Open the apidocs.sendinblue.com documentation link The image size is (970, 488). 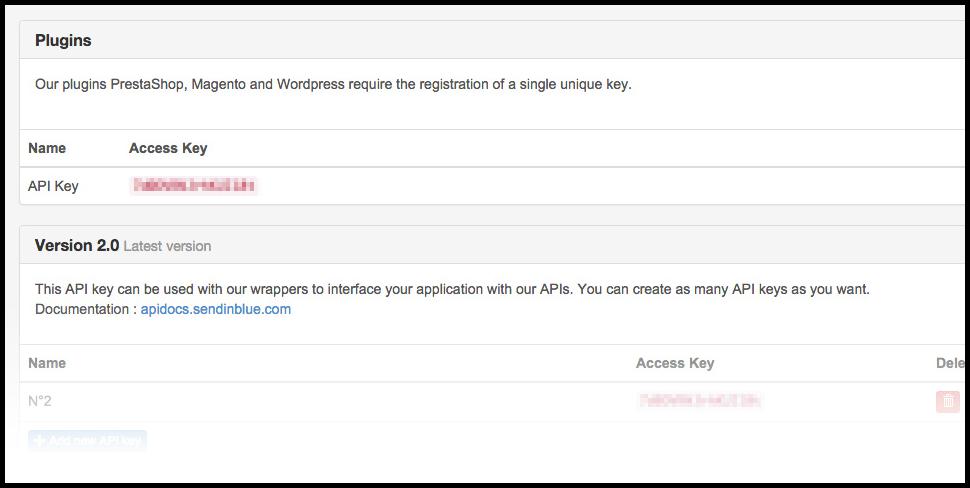coord(215,309)
